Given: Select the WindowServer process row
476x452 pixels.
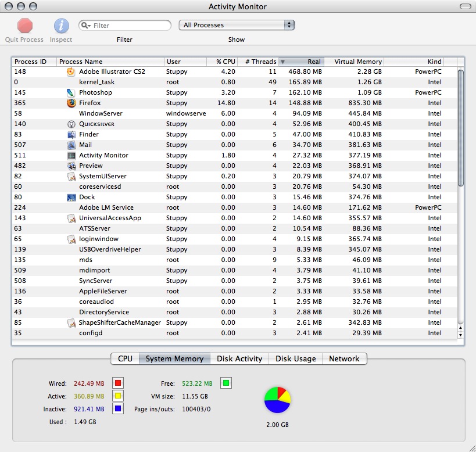Looking at the screenshot, I should (x=235, y=113).
